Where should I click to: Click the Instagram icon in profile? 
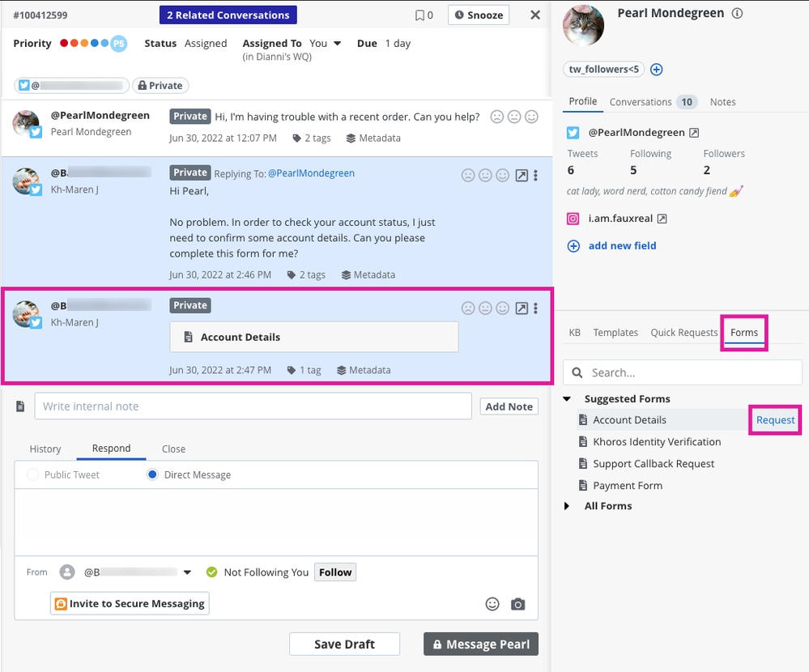[x=573, y=219]
